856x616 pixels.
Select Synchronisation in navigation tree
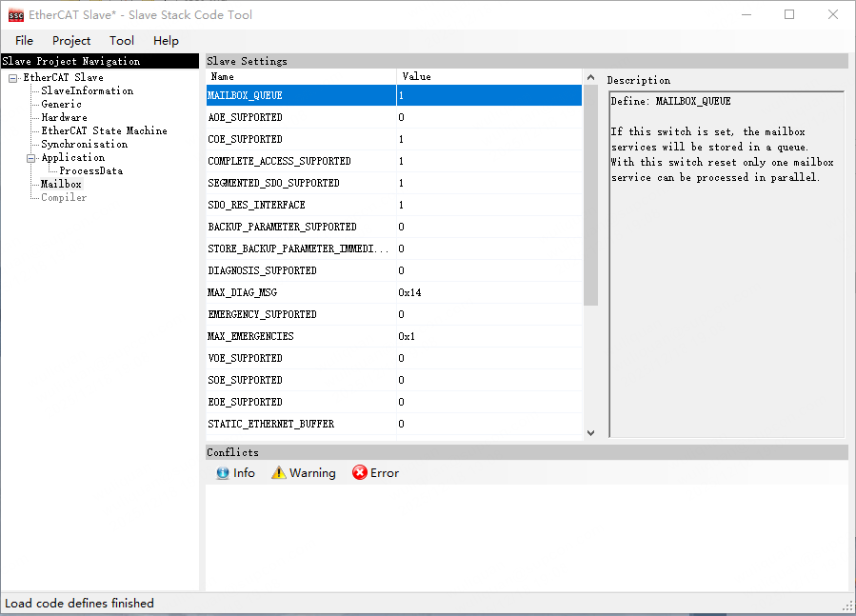click(85, 144)
